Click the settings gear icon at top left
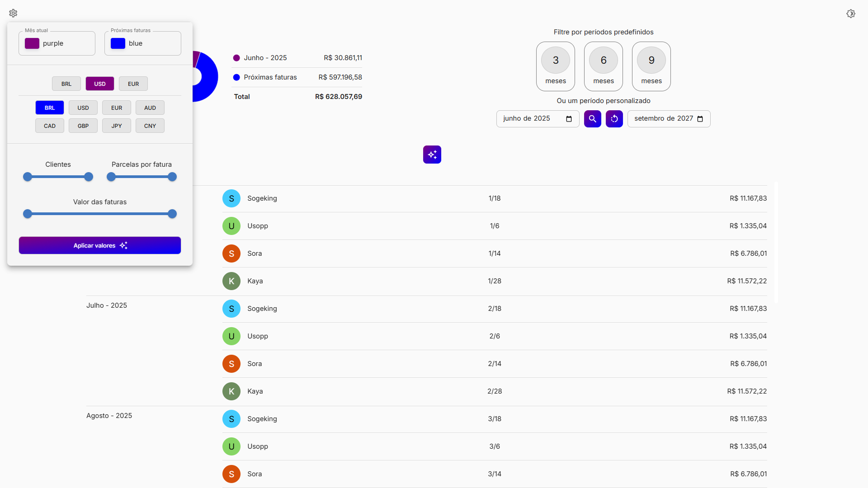 [x=13, y=13]
